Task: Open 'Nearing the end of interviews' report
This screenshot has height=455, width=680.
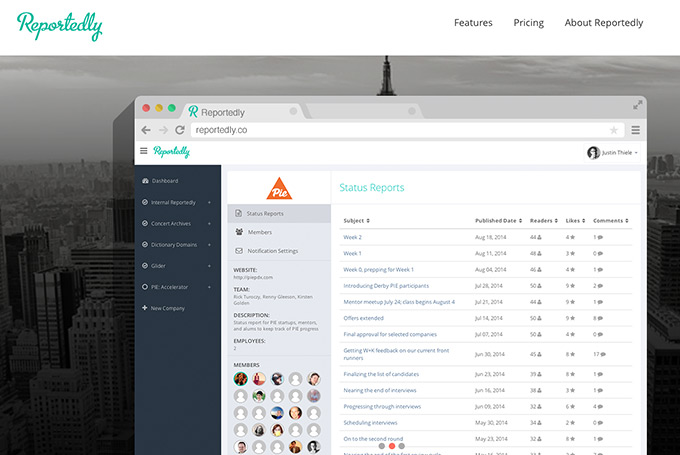Action: pyautogui.click(x=380, y=390)
